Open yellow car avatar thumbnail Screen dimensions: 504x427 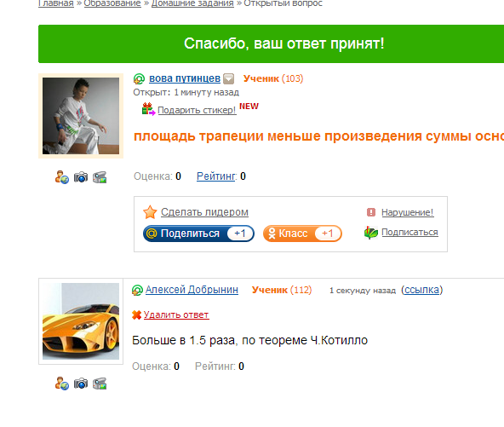pyautogui.click(x=81, y=321)
